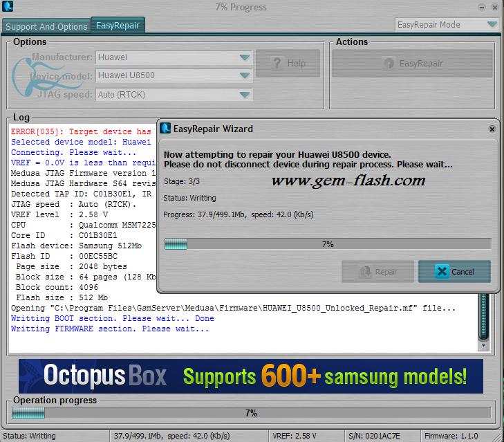Click status bar 'VREF: 2.58 V' entry
The image size is (504, 442).
tap(295, 436)
